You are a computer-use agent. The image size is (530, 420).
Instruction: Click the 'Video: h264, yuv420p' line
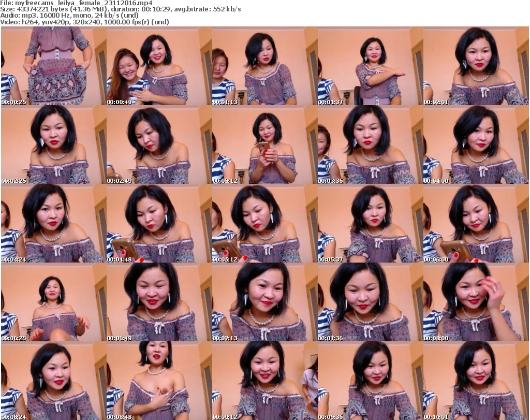[84, 22]
